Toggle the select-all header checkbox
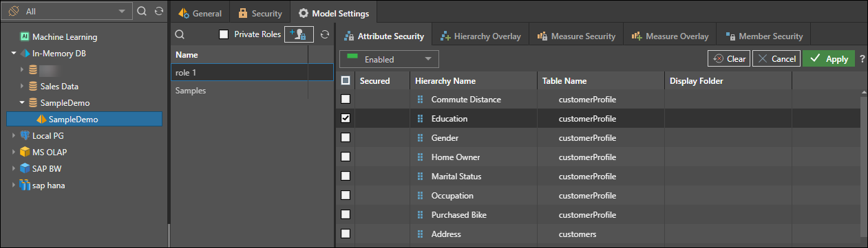Viewport: 868px width, 248px height. 346,80
